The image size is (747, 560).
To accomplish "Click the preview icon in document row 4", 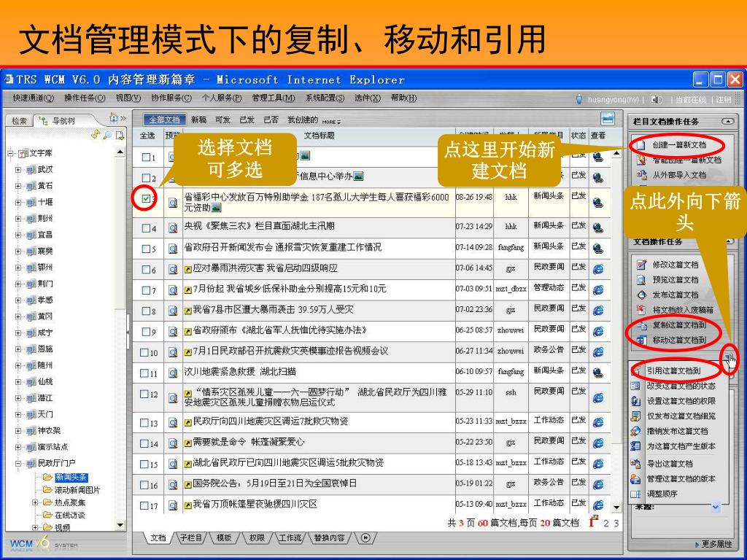I will 172,228.
